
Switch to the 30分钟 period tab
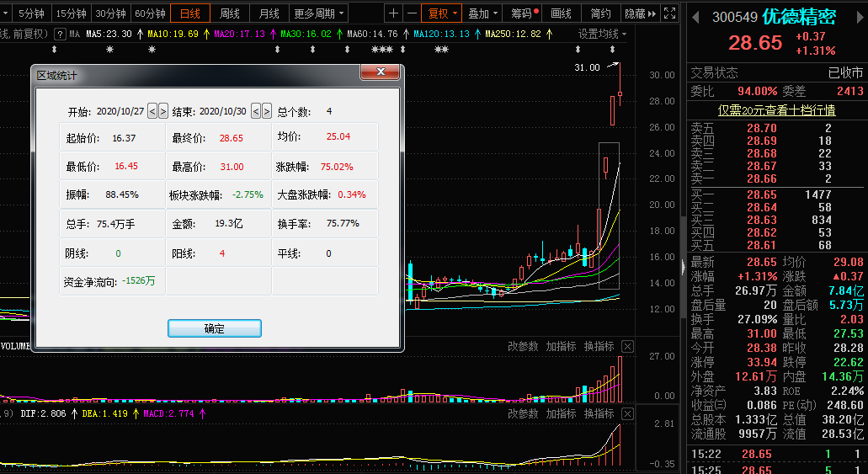(x=110, y=13)
